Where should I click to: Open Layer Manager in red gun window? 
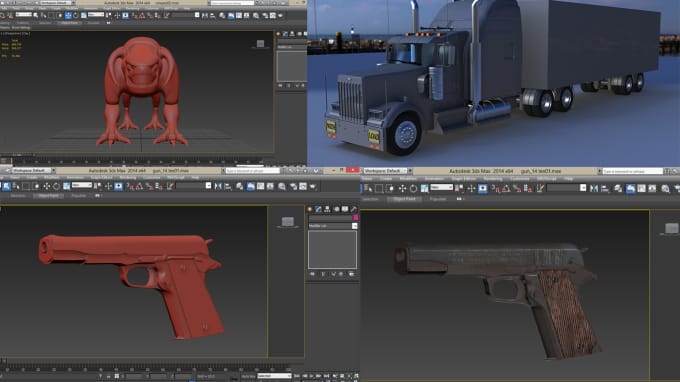tap(239, 186)
